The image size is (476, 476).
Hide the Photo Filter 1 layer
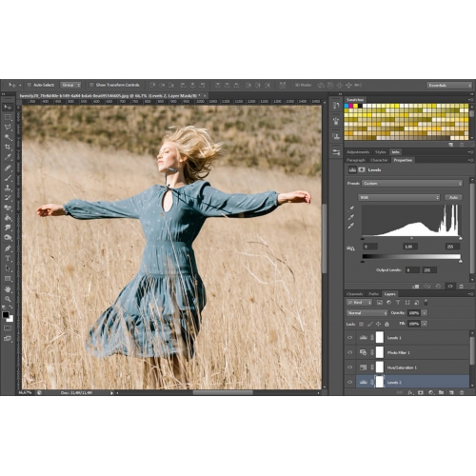(350, 352)
